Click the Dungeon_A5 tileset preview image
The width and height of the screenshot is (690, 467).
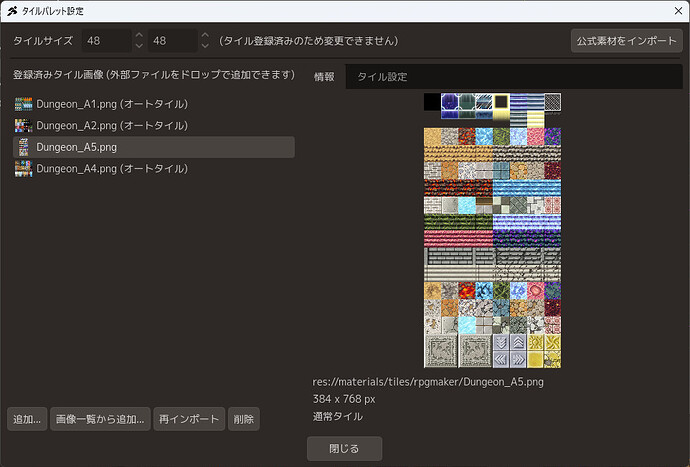[x=492, y=230]
